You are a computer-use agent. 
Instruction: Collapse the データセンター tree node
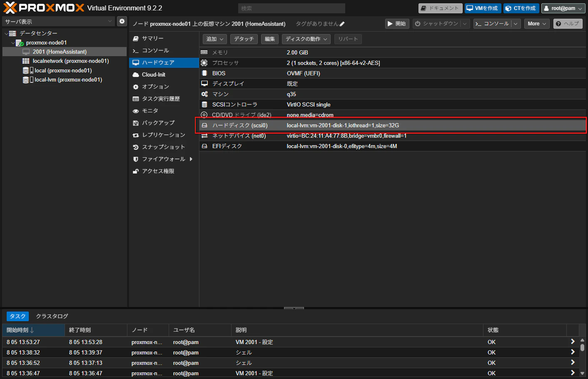click(6, 33)
